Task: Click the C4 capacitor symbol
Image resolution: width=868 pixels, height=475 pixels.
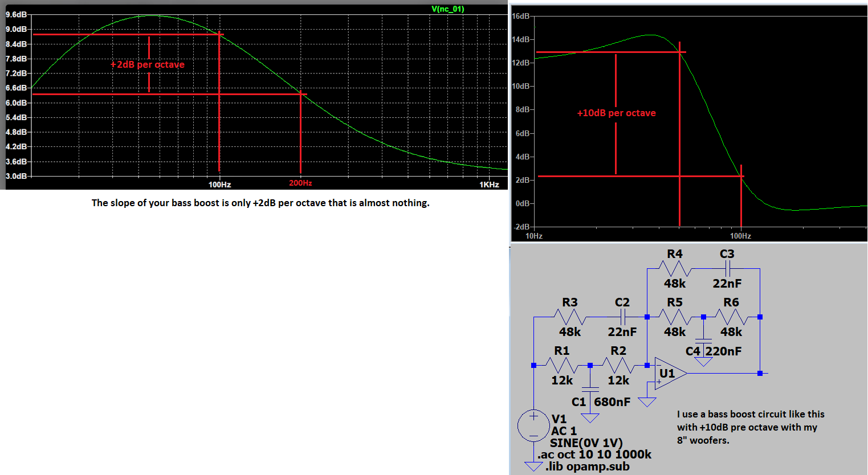Action: click(703, 342)
